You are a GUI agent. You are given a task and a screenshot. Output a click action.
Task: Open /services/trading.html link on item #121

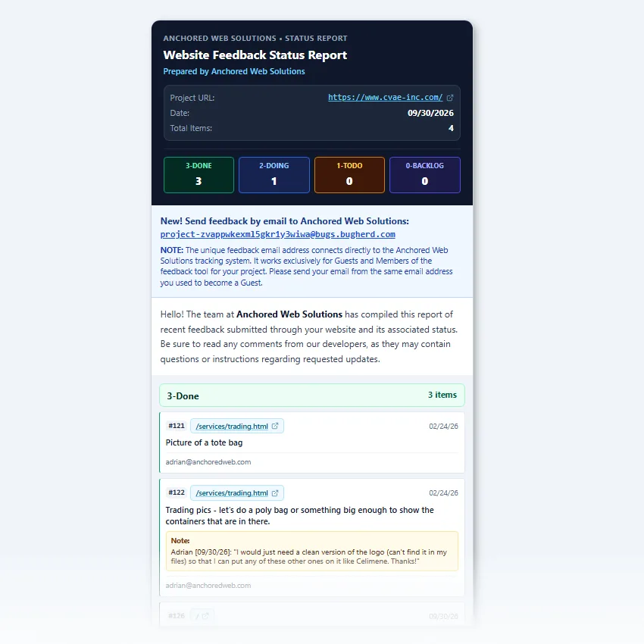[x=232, y=427]
